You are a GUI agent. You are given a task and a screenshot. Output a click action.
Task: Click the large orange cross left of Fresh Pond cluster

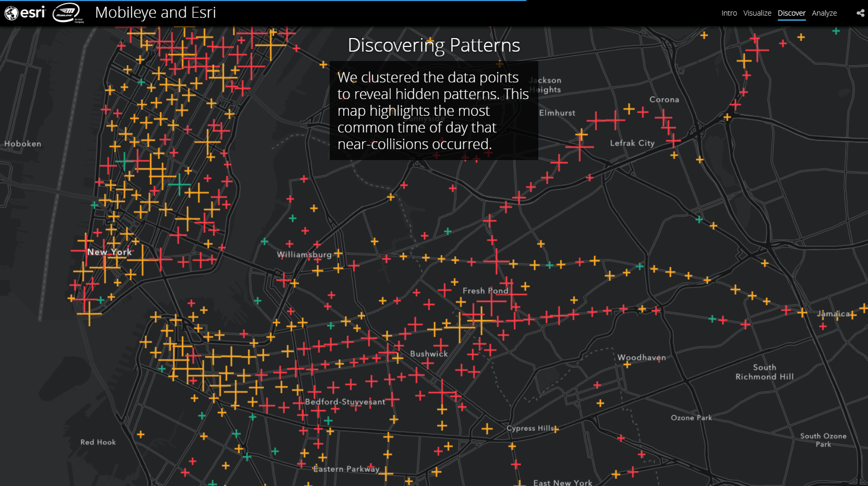(x=459, y=327)
